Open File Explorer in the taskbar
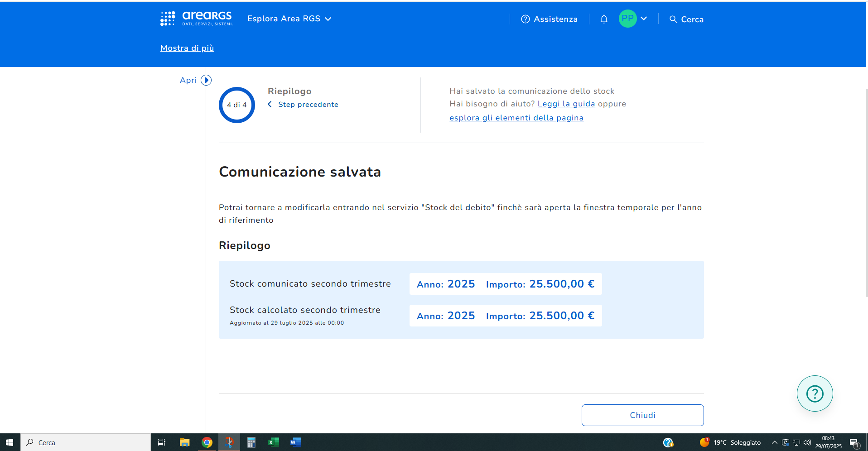868x451 pixels. (184, 442)
